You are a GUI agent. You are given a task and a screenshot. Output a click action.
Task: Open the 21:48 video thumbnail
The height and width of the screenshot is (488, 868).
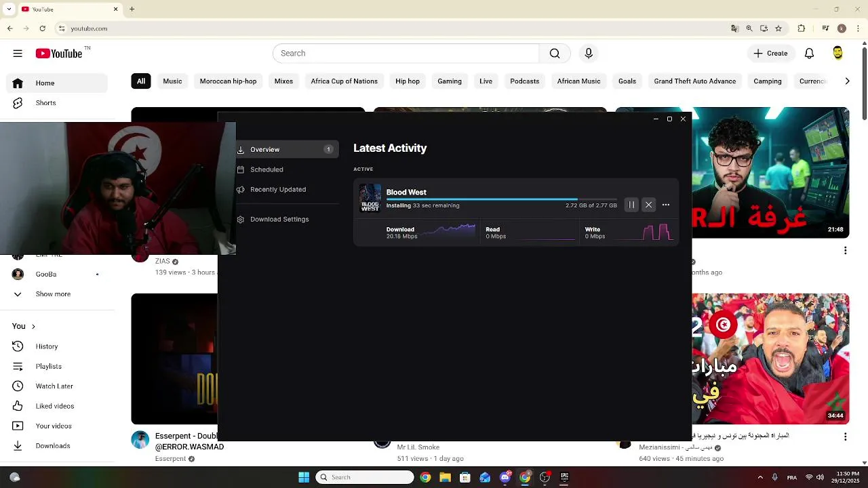click(770, 173)
